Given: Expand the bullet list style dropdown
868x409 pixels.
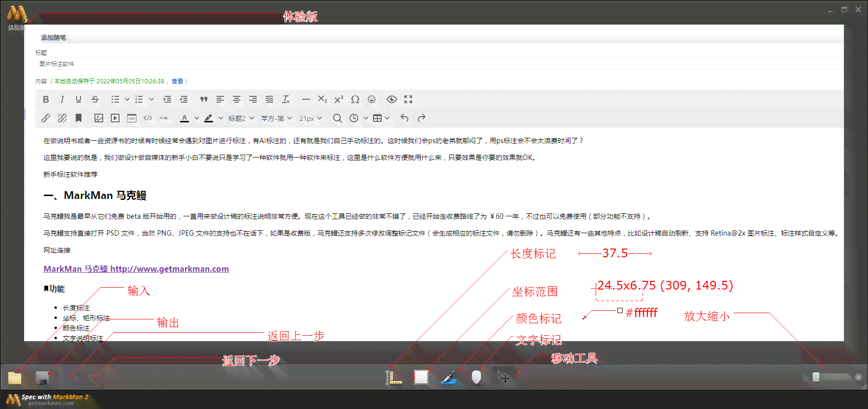Looking at the screenshot, I should coord(127,99).
